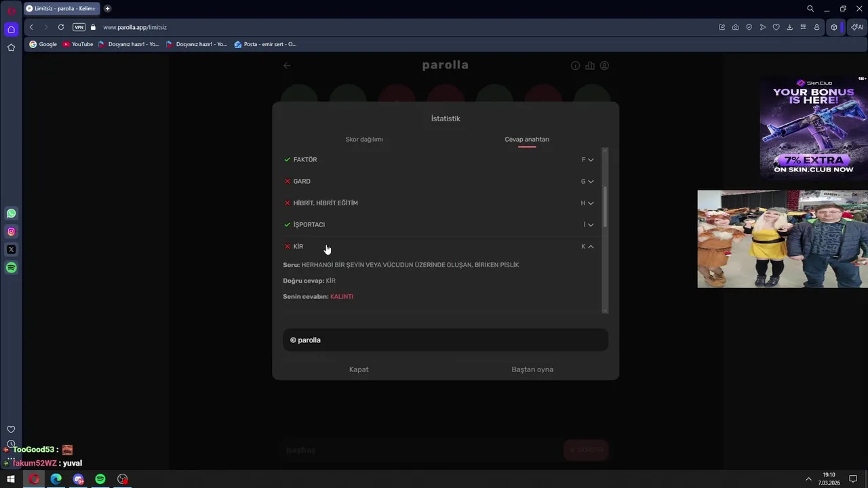Image resolution: width=868 pixels, height=488 pixels.
Task: Open the tab search magnifier icon
Action: pyautogui.click(x=810, y=9)
